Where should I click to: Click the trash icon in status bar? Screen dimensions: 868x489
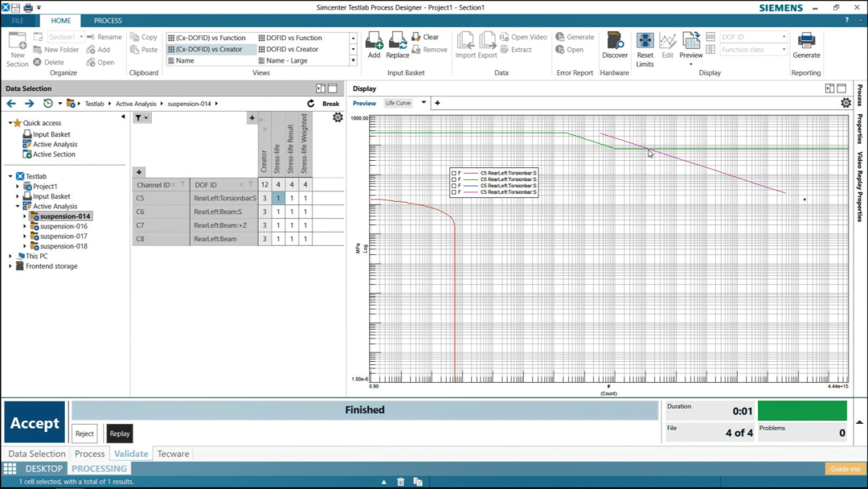click(401, 482)
